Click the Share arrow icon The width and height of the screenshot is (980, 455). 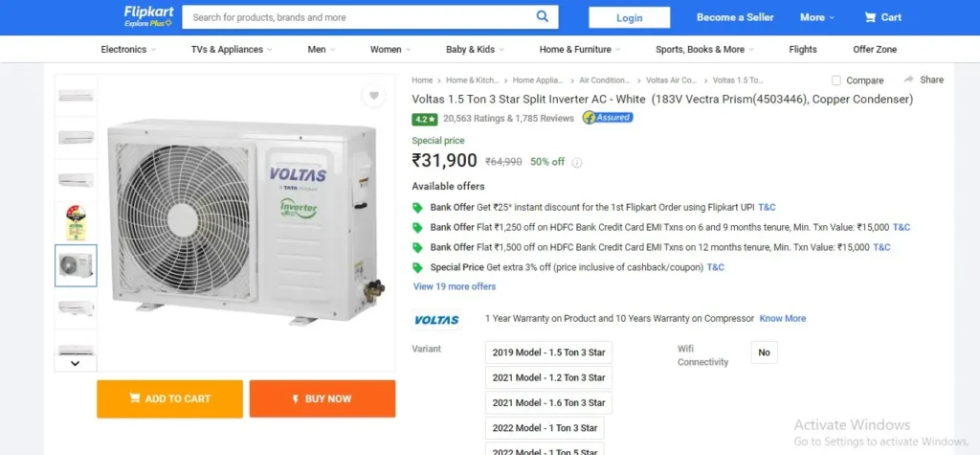pos(908,80)
